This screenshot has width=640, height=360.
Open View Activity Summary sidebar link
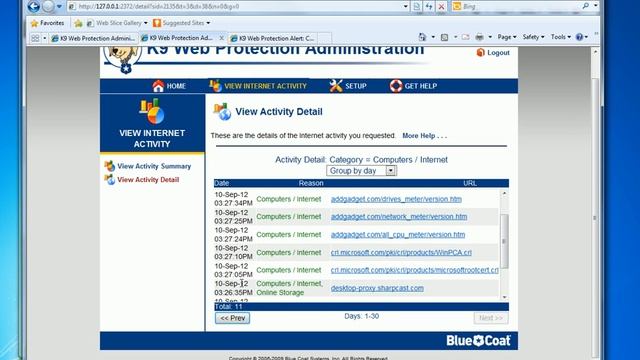[x=154, y=166]
